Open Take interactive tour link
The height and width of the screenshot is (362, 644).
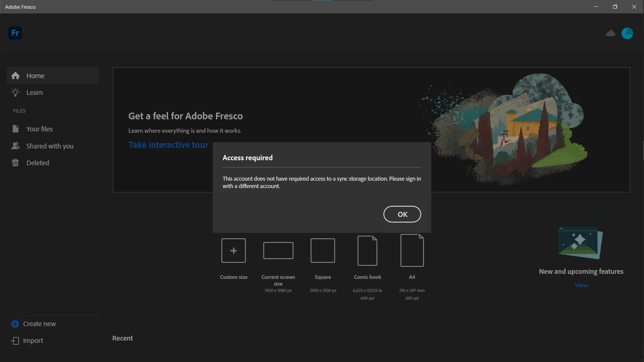click(168, 145)
